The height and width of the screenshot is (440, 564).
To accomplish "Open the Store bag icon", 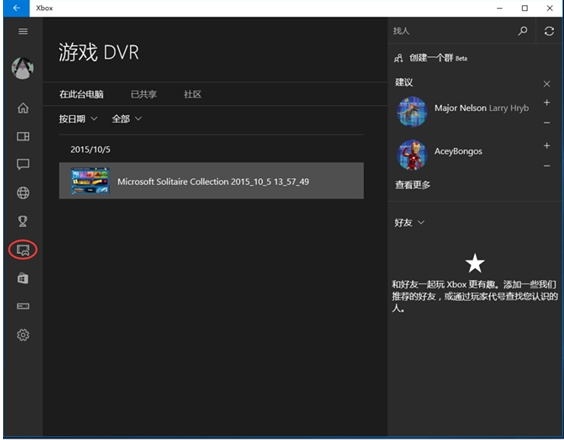I will tap(23, 278).
